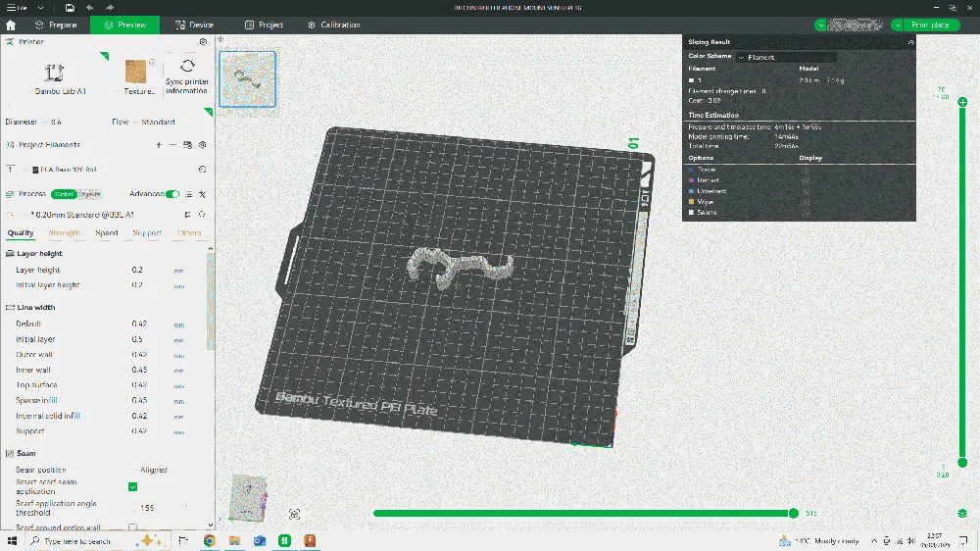Select the plate 1 thumbnail
This screenshot has height=551, width=980.
[248, 79]
